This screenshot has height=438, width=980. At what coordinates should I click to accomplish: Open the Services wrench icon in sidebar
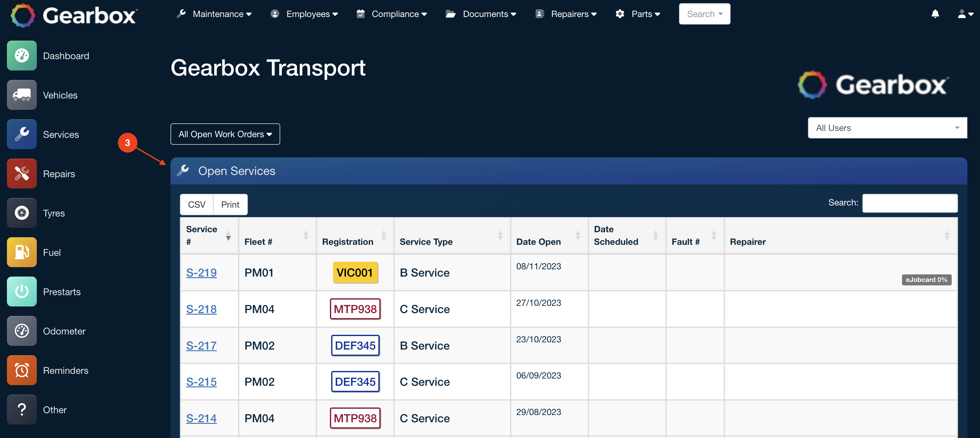[22, 134]
